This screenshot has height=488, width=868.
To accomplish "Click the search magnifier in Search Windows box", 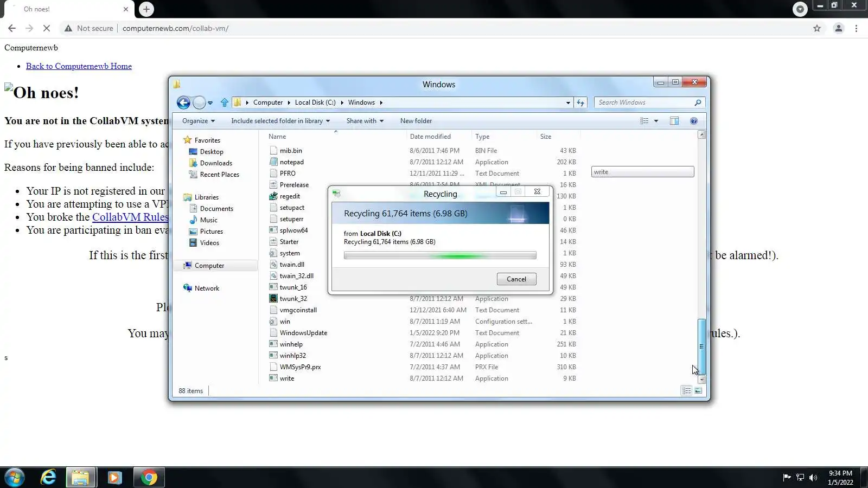I will pyautogui.click(x=698, y=102).
